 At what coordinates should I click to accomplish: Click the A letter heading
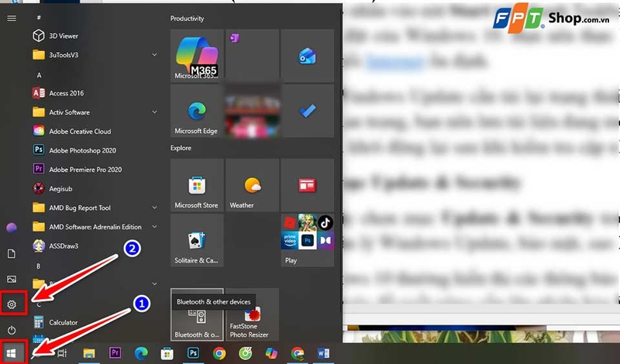39,74
